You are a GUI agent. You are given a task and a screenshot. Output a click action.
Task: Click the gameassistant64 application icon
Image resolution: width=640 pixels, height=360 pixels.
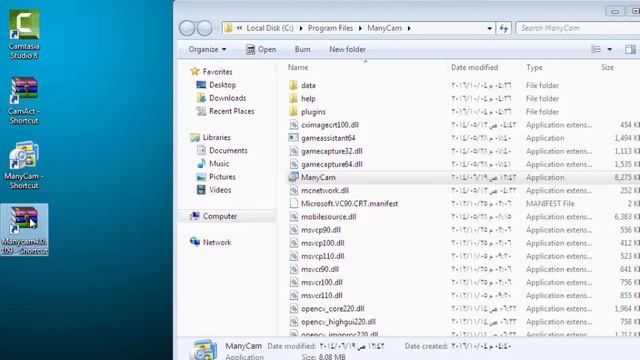click(293, 138)
